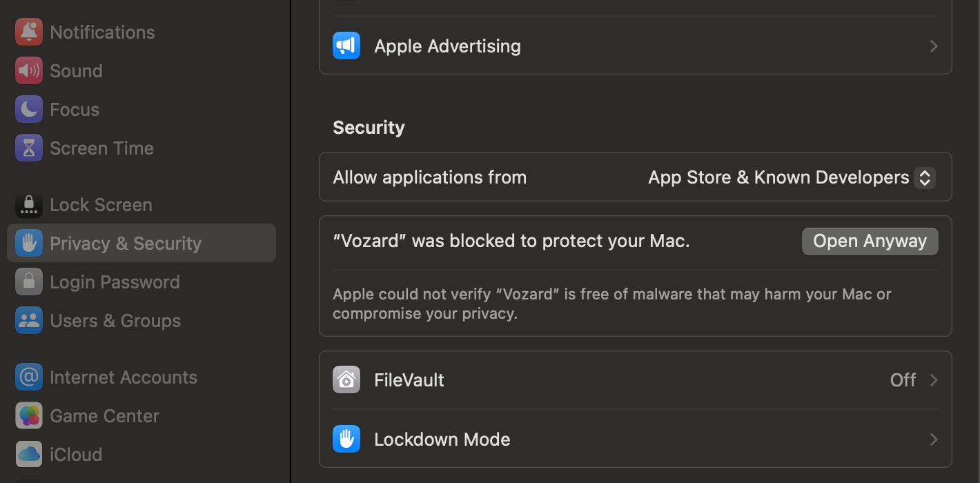Click the iCloud cloud icon
This screenshot has height=483, width=980.
(28, 454)
